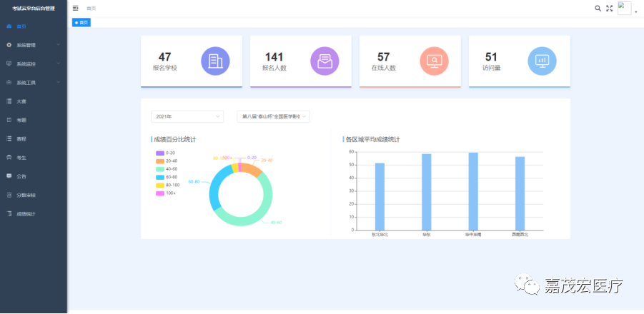Image resolution: width=644 pixels, height=314 pixels.
Task: Click the 首页 breadcrumb in top bar
Action: 91,8
